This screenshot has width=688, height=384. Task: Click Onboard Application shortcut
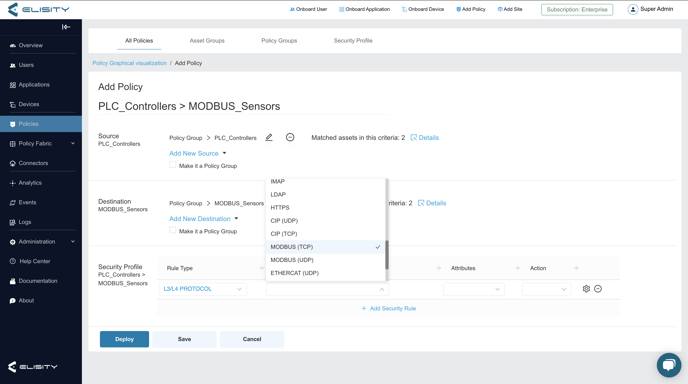pos(364,9)
